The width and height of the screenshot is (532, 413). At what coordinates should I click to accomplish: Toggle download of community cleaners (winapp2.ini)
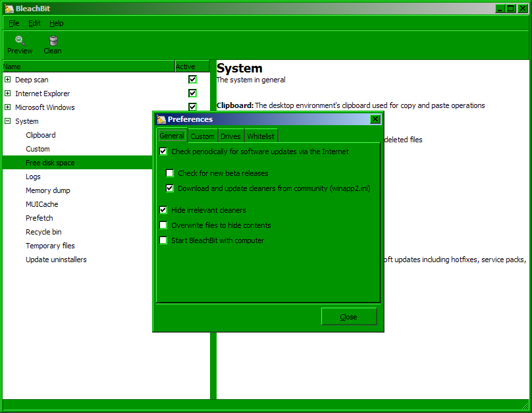(x=170, y=188)
